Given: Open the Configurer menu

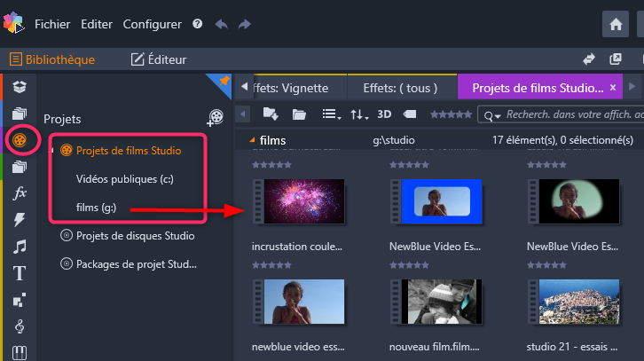Looking at the screenshot, I should (x=152, y=24).
